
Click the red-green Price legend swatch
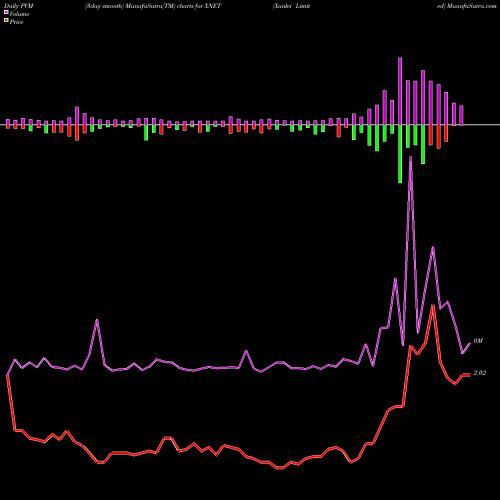(x=6, y=20)
